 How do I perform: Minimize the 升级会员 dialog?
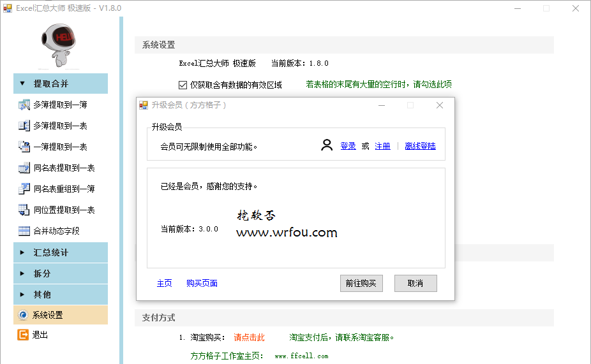click(382, 105)
